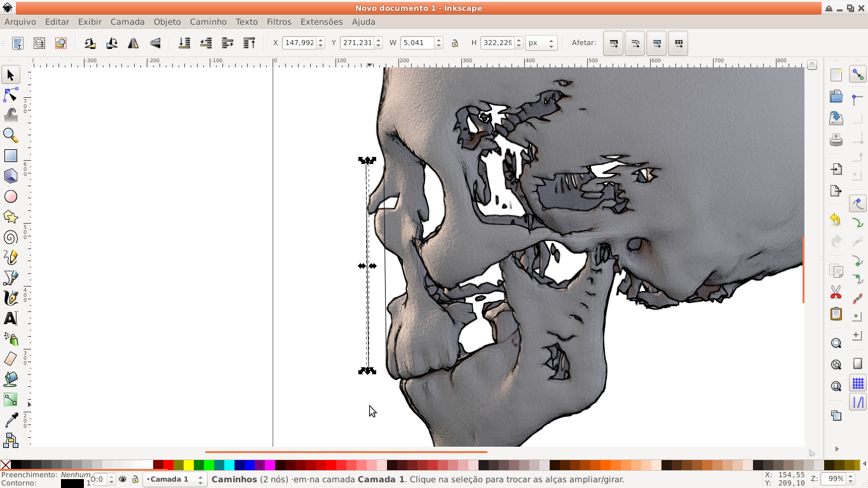Increase the zoom percentage spinner
The width and height of the screenshot is (868, 488).
pos(850,476)
